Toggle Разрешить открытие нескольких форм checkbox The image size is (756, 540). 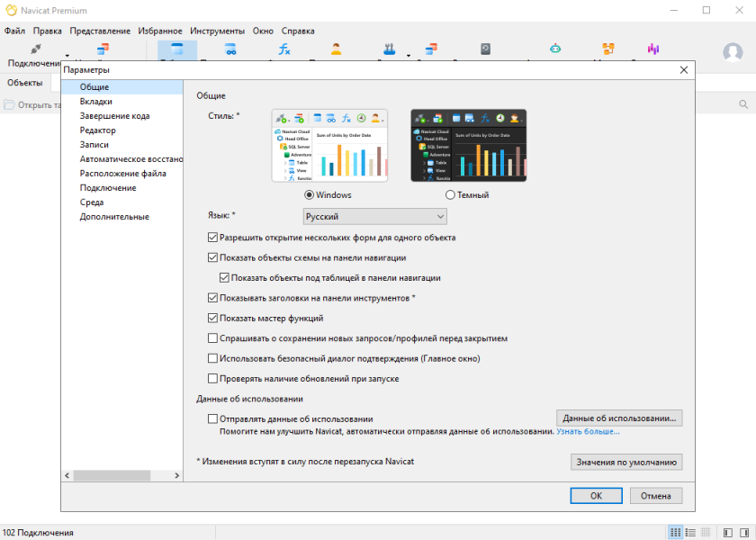pyautogui.click(x=212, y=238)
